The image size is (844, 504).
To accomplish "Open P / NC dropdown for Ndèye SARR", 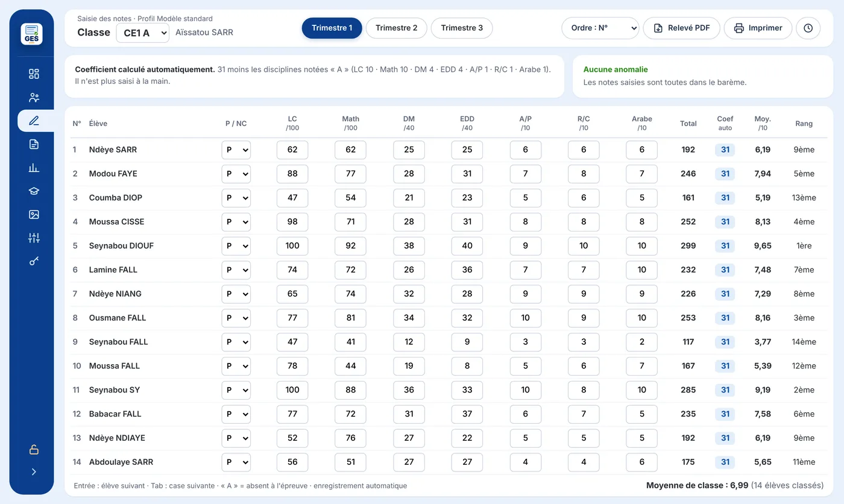I will coord(236,150).
